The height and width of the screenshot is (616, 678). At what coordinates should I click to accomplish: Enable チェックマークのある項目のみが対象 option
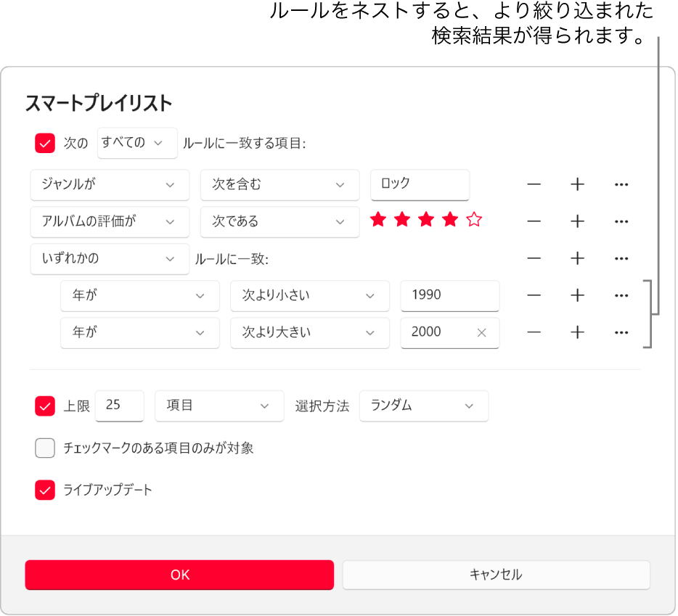[x=45, y=448]
